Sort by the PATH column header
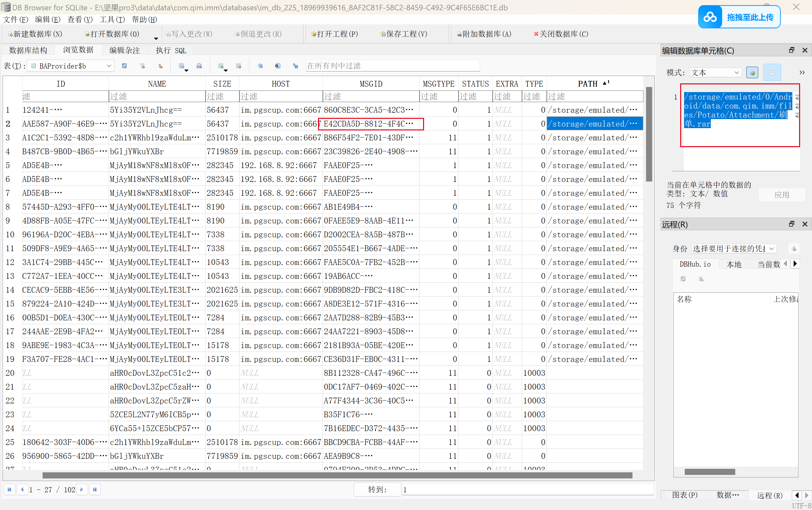The height and width of the screenshot is (510, 812). point(594,83)
